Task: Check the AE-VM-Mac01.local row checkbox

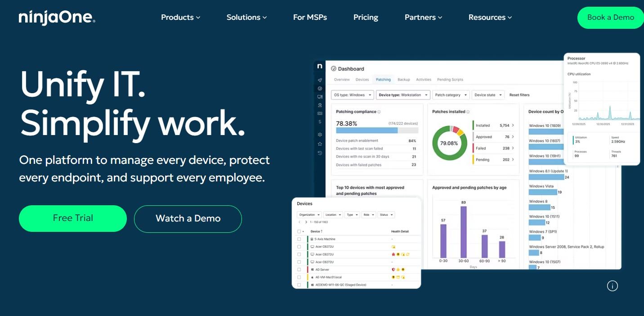Action: click(x=299, y=277)
